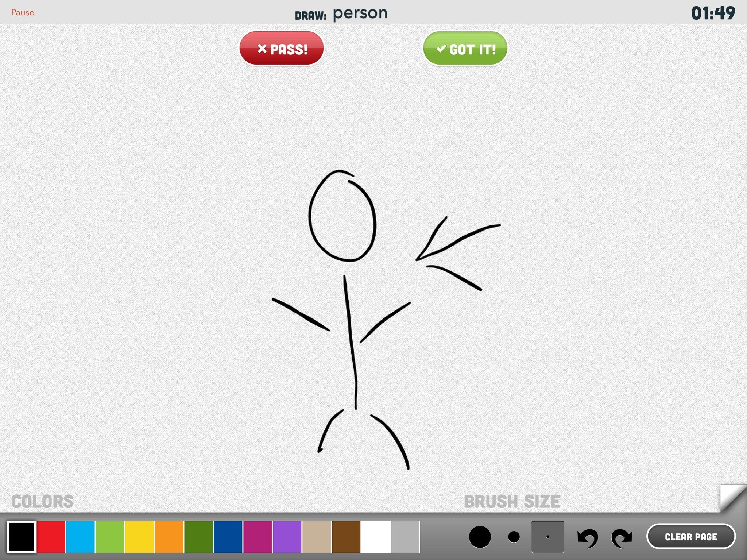Select the large brush size dot
The width and height of the screenshot is (747, 560).
point(480,537)
